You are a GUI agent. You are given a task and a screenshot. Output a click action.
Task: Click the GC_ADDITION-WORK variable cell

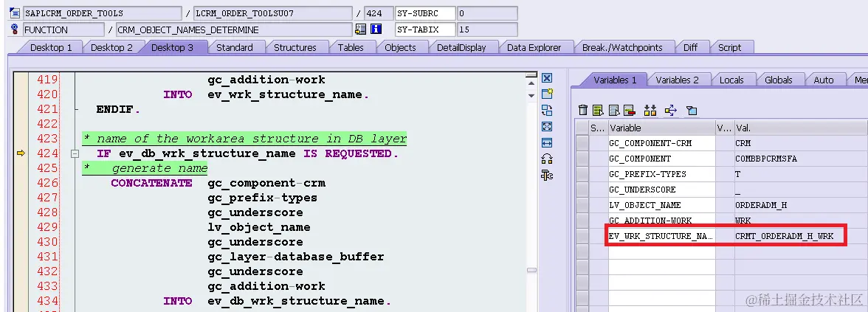click(661, 220)
